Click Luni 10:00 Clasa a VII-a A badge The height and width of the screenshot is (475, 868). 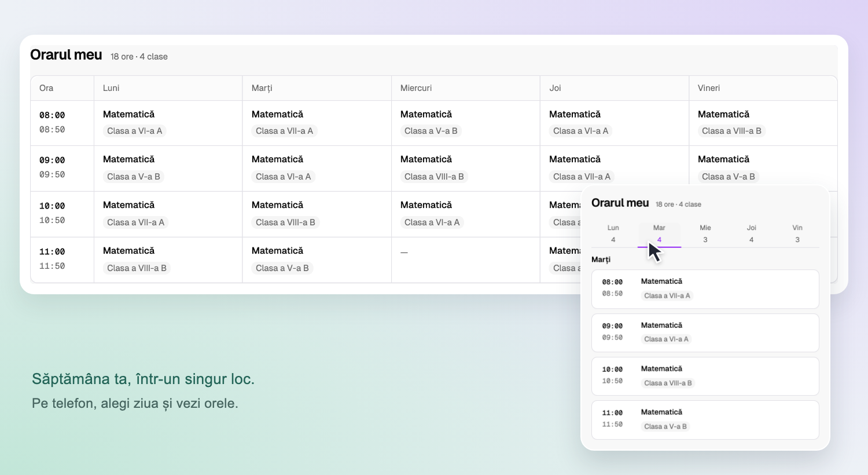(x=136, y=222)
